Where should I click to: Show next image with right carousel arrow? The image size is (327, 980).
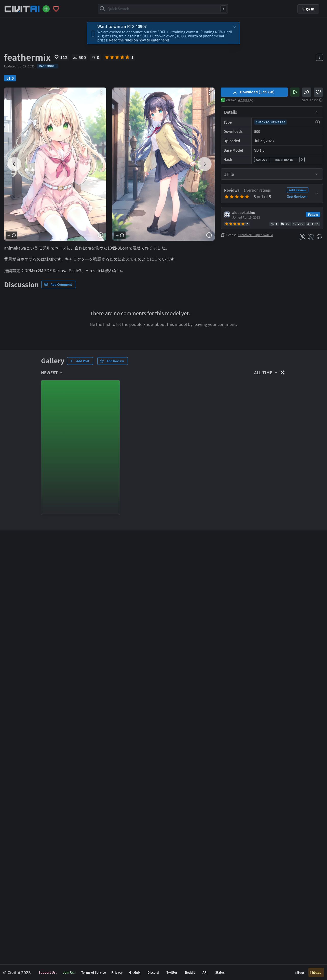[x=205, y=164]
